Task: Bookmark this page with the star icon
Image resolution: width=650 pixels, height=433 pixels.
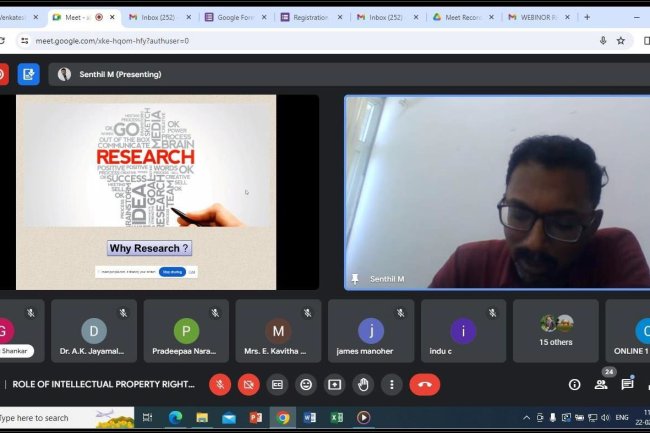Action: (x=621, y=41)
